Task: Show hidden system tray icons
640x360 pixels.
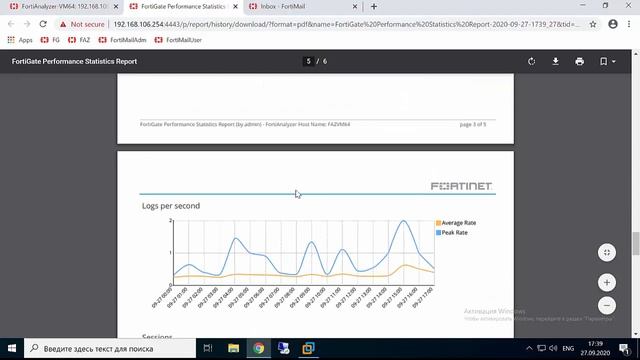Action: click(x=529, y=349)
